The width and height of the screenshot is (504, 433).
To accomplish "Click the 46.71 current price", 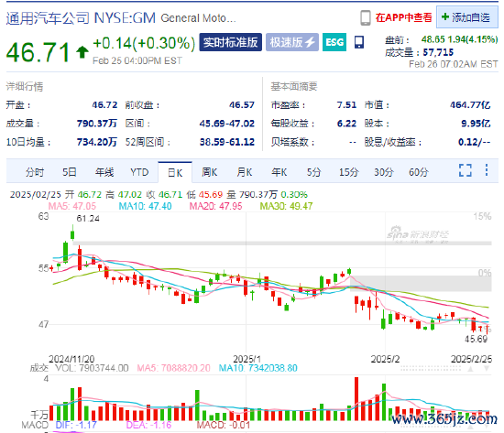I will tap(38, 52).
